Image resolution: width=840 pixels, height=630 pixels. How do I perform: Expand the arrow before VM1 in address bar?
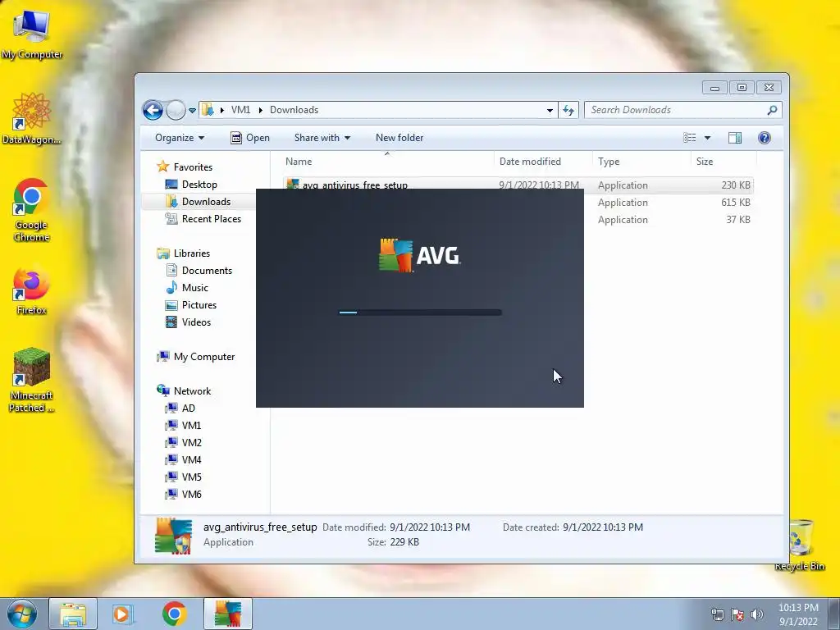tap(221, 111)
